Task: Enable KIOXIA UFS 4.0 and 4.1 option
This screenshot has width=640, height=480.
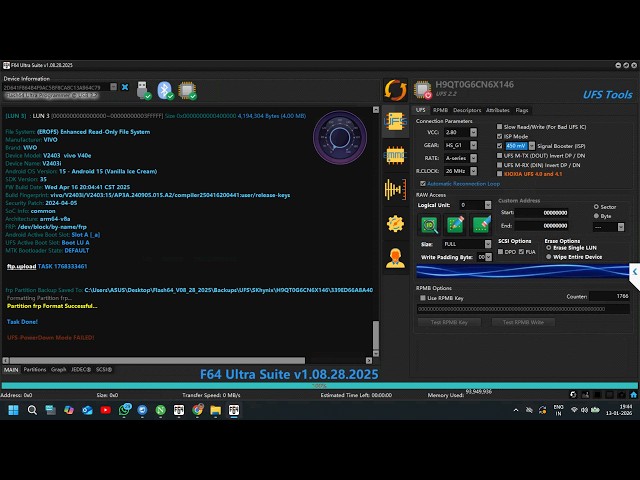Action: coord(499,174)
